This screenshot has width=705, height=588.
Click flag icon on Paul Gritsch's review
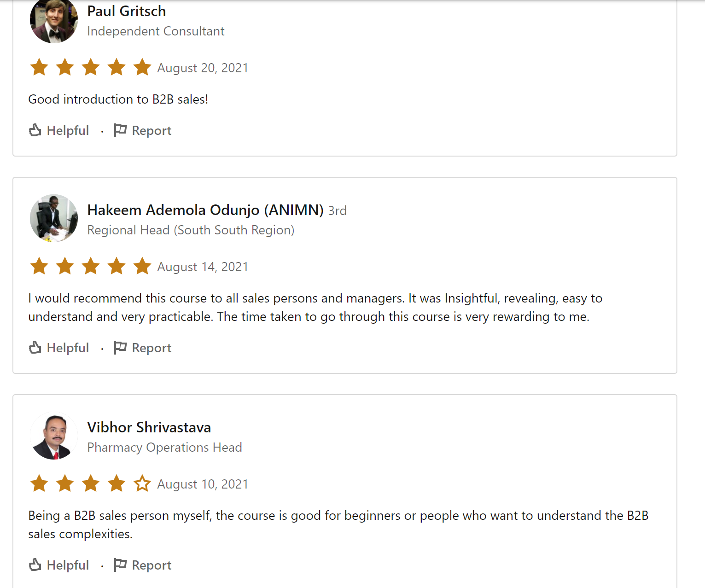click(120, 130)
